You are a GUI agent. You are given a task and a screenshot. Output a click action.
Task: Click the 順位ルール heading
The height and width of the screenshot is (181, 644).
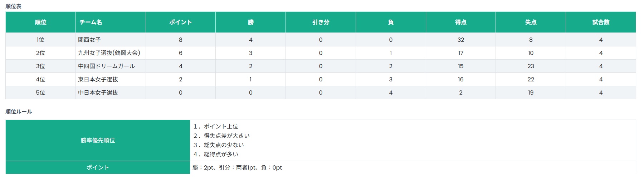click(19, 111)
